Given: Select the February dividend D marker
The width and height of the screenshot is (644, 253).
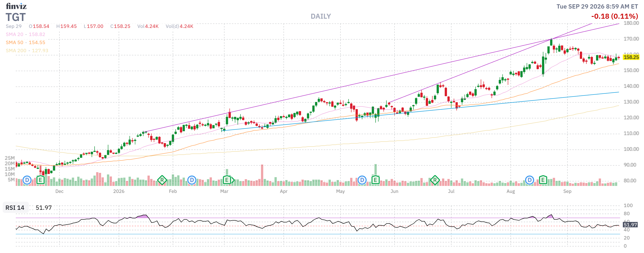Looking at the screenshot, I should pos(192,180).
